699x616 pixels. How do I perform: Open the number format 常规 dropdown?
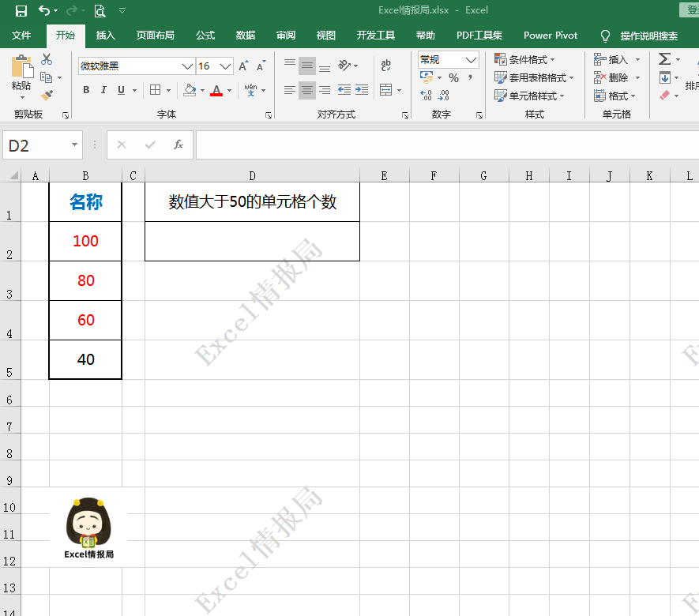click(471, 60)
